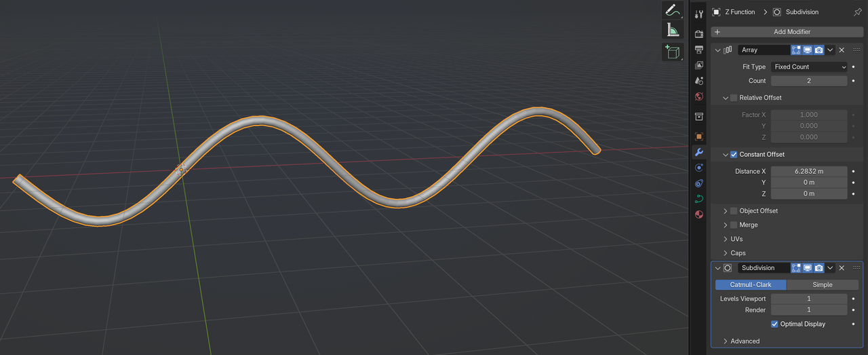The image size is (868, 355).
Task: Expand the UVs section
Action: point(725,240)
